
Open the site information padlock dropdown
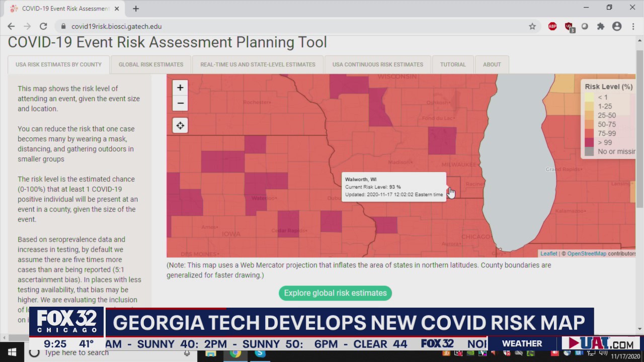pyautogui.click(x=63, y=26)
